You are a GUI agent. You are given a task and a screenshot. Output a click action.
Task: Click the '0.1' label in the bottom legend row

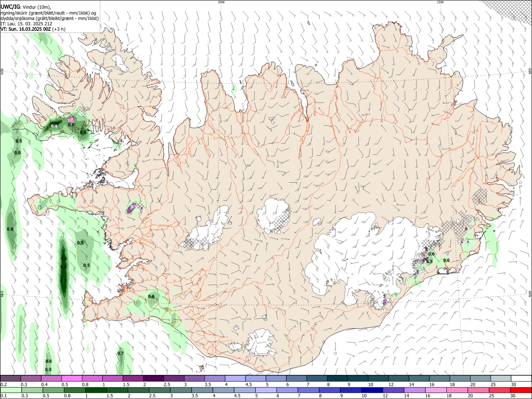3,396
